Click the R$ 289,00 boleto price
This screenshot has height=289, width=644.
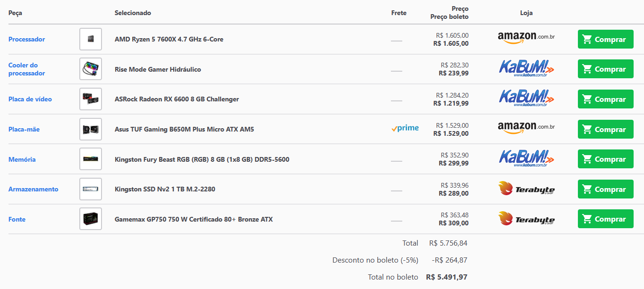[454, 193]
